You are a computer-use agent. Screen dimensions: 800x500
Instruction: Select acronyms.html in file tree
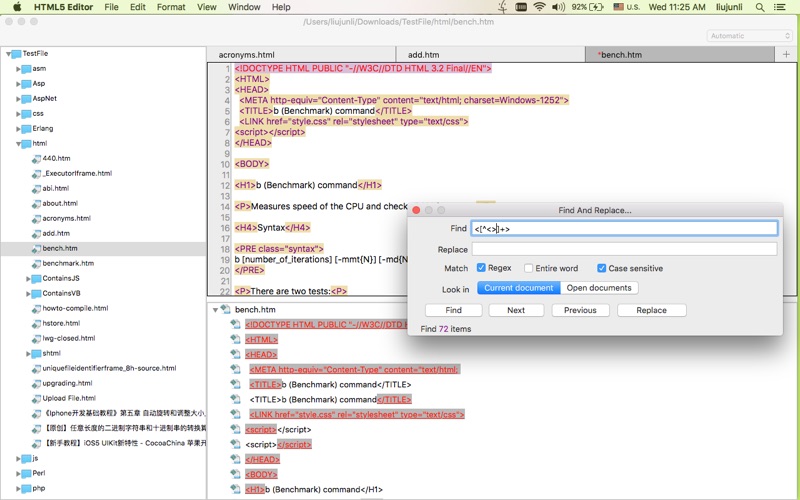(x=66, y=218)
